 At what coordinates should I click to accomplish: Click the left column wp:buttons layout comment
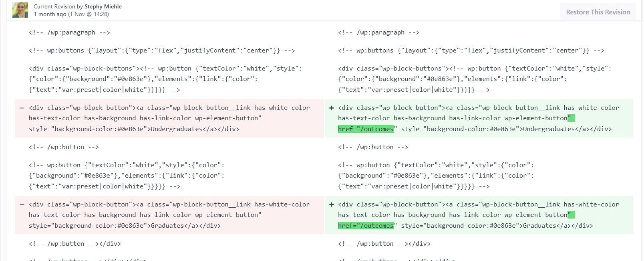tap(161, 51)
